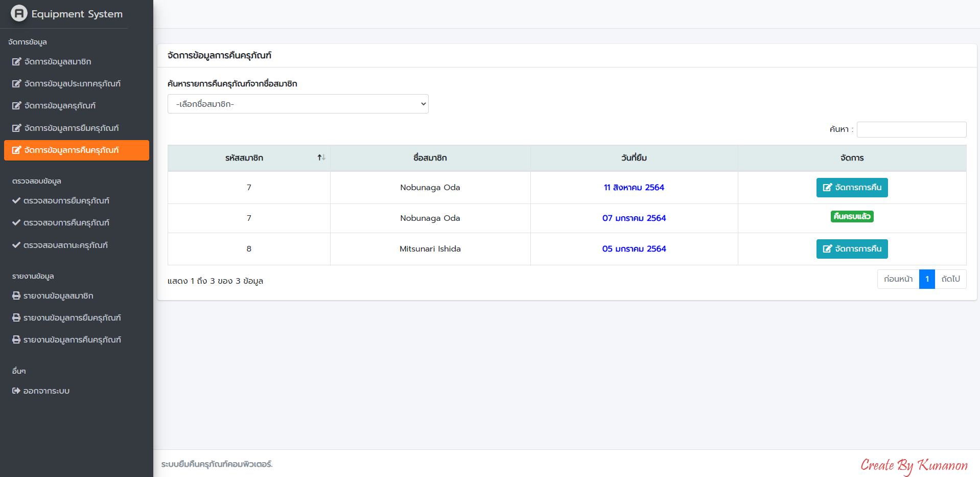
Task: Go to ถัดไป pagination page
Action: 950,279
